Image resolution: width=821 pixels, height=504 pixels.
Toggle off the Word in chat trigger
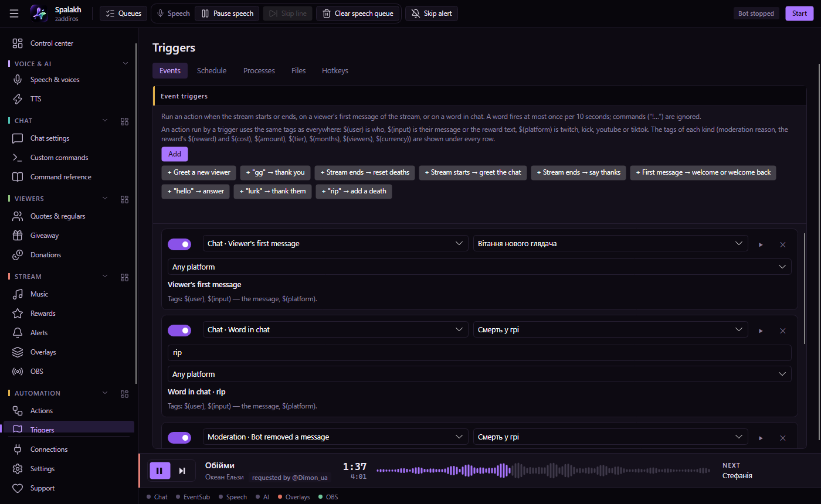(179, 331)
